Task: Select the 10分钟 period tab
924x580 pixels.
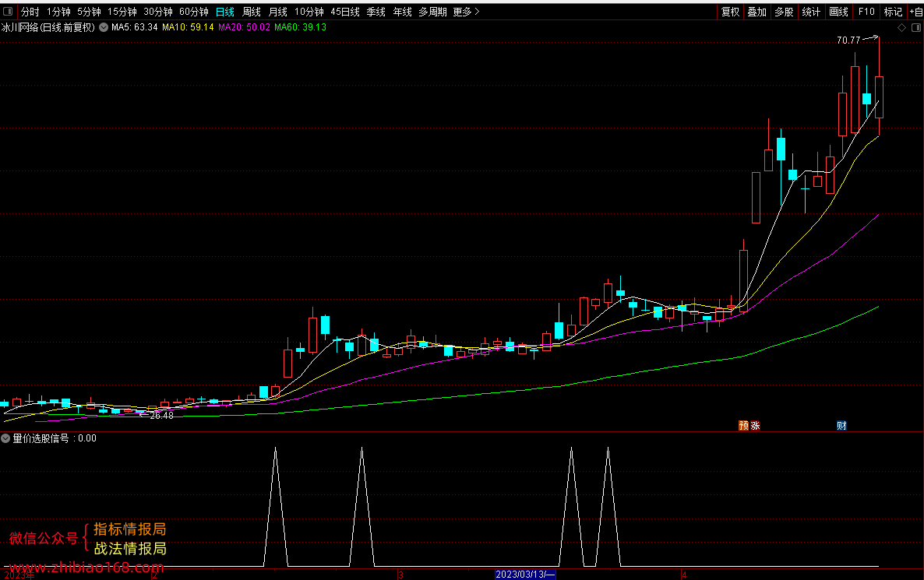Action: click(x=309, y=12)
